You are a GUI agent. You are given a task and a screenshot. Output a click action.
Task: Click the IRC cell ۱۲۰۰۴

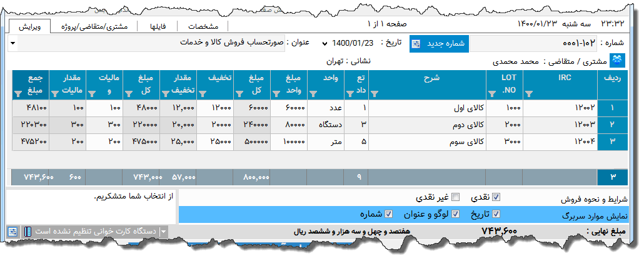point(560,142)
